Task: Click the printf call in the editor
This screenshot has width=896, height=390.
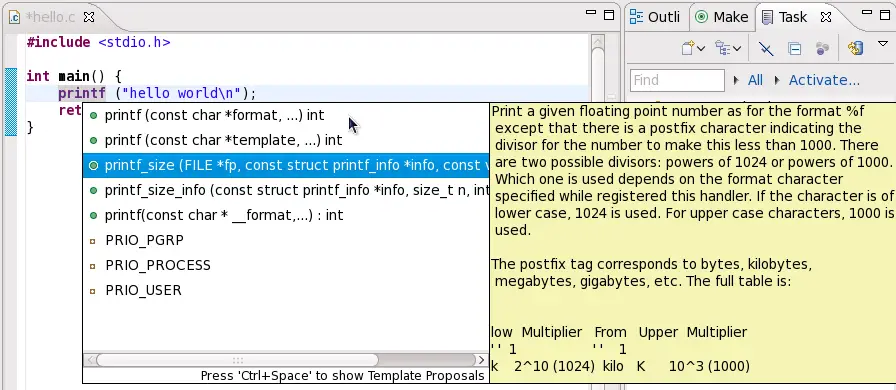Action: click(82, 93)
